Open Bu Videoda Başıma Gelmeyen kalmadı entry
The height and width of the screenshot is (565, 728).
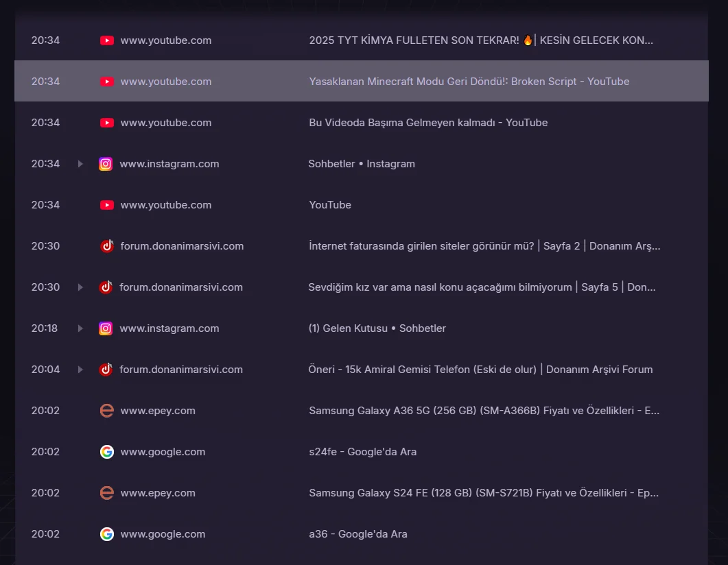428,123
